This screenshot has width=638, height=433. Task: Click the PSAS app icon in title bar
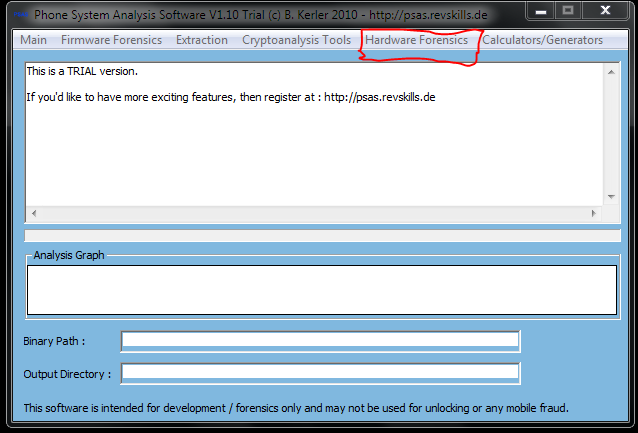(21, 15)
